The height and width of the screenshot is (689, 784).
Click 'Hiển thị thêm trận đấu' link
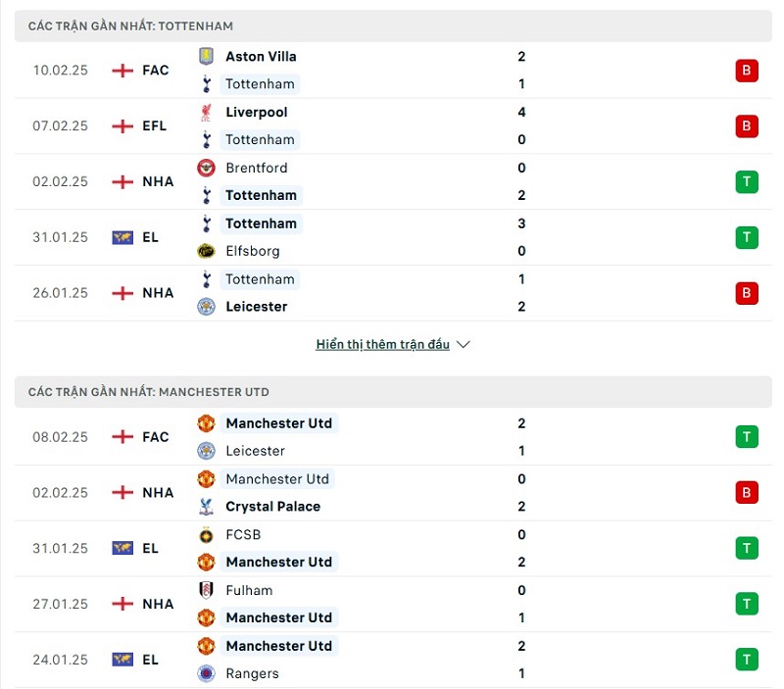tap(382, 345)
